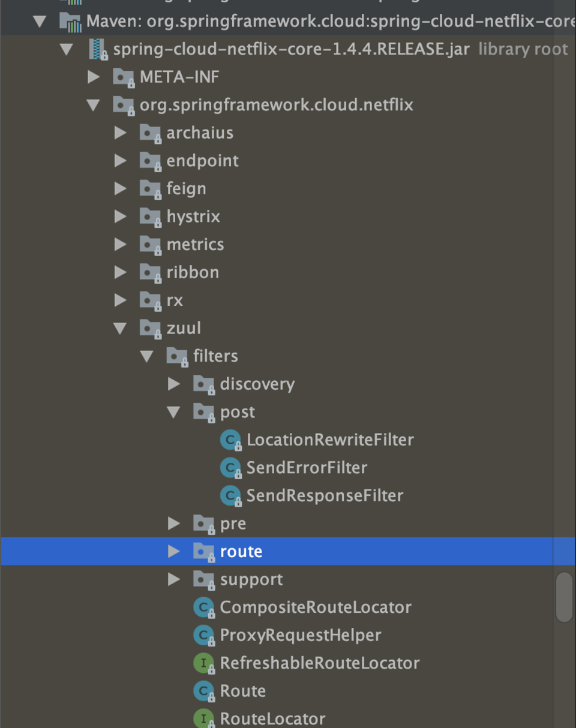576x728 pixels.
Task: Click the RouteLocator interface icon
Action: [x=204, y=718]
